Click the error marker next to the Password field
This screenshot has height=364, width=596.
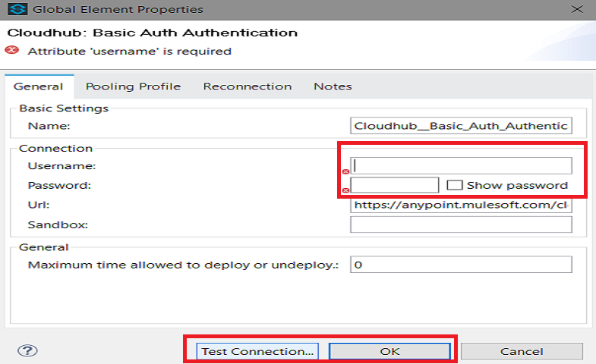coord(345,190)
